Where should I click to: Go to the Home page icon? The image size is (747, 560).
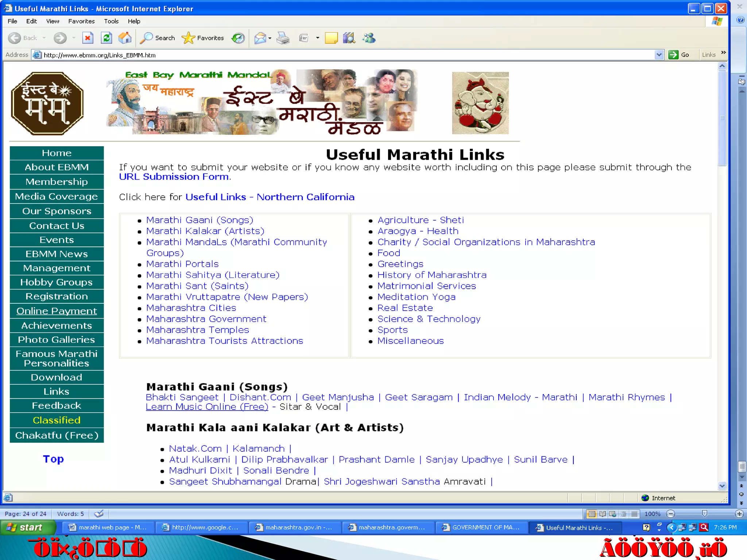pyautogui.click(x=125, y=38)
